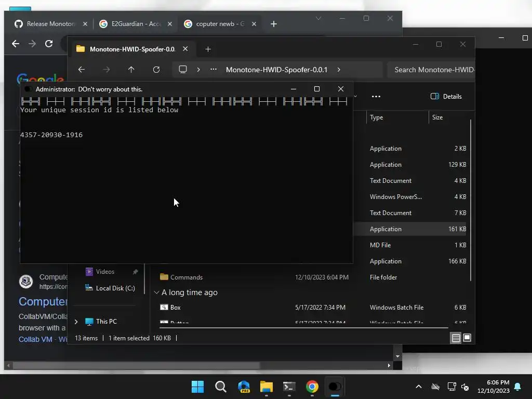Open Windows taskbar Search
532x399 pixels.
point(220,387)
